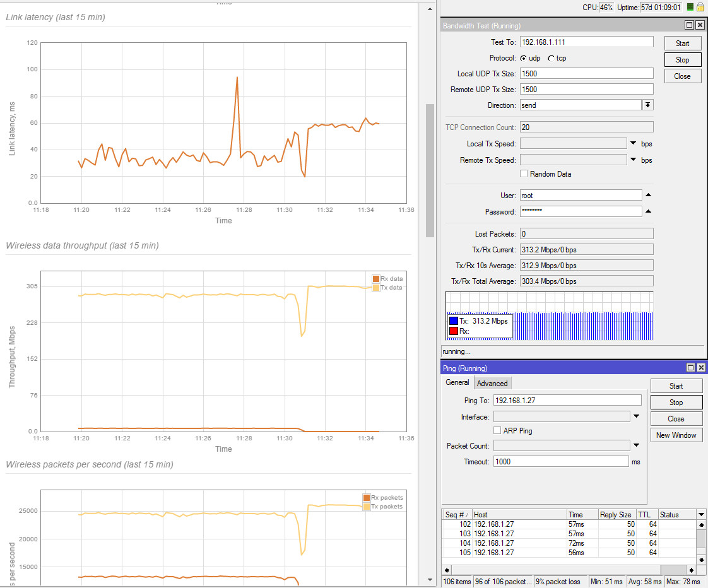Click the Tx packets legend swatch

(x=367, y=507)
